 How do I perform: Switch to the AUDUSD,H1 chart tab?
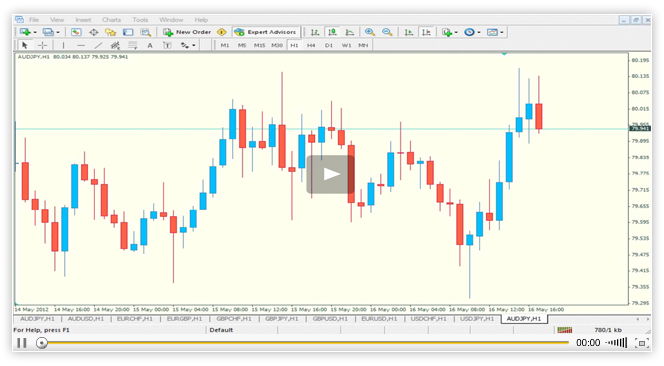(86, 319)
